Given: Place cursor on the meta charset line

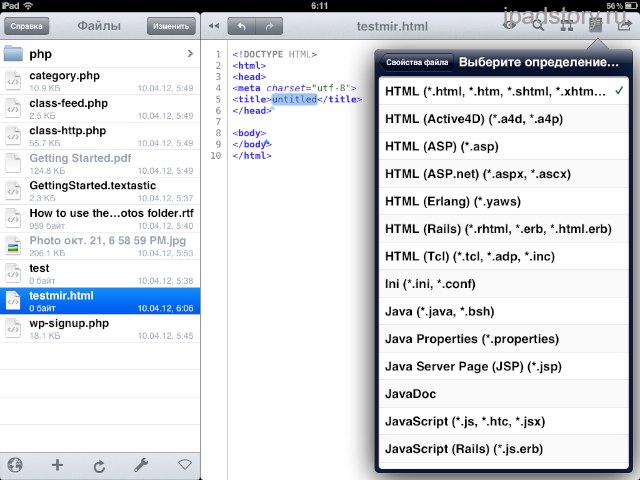Looking at the screenshot, I should pyautogui.click(x=294, y=88).
